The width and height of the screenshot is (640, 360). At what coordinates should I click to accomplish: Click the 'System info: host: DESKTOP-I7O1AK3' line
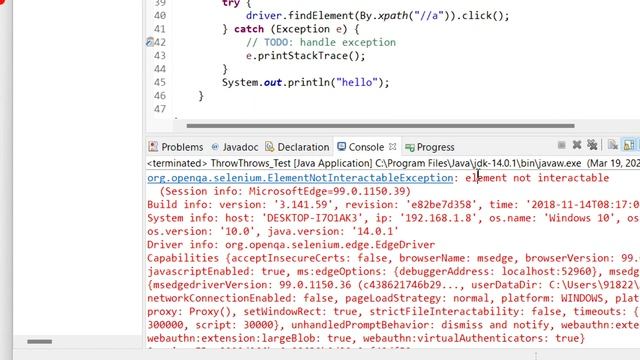point(393,218)
